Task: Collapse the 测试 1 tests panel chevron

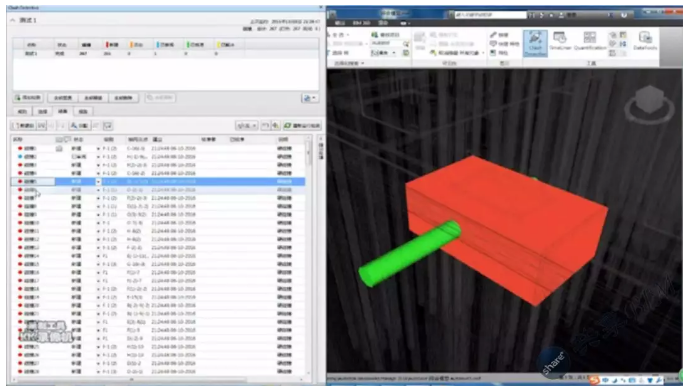Action: point(13,20)
